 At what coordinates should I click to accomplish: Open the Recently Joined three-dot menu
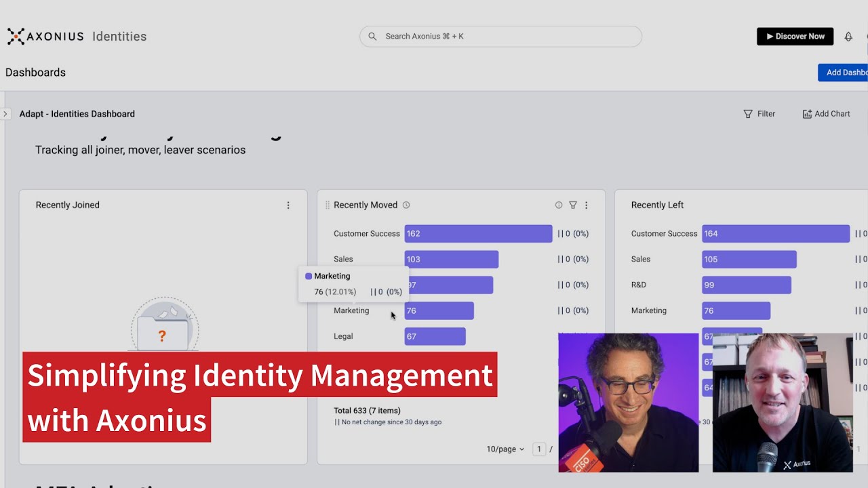click(288, 205)
